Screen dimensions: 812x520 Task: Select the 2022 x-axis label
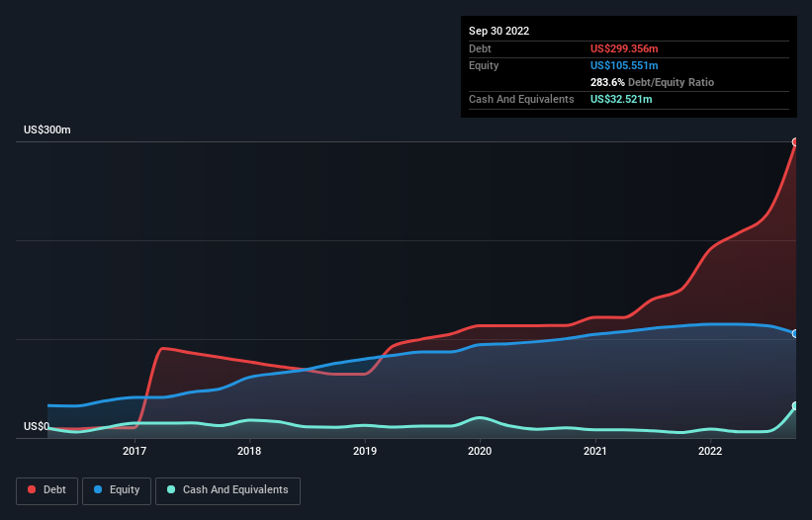click(x=710, y=451)
